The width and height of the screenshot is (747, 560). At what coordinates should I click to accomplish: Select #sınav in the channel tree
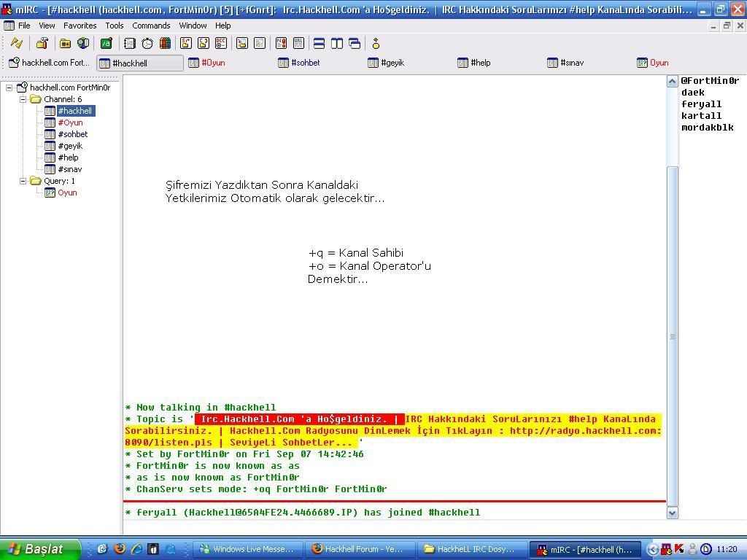(x=70, y=169)
